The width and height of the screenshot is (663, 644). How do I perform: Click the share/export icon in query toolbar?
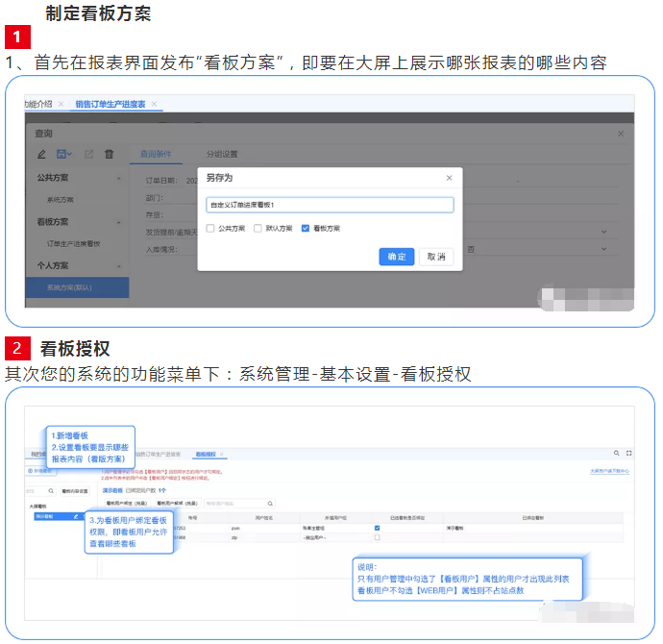[x=88, y=154]
